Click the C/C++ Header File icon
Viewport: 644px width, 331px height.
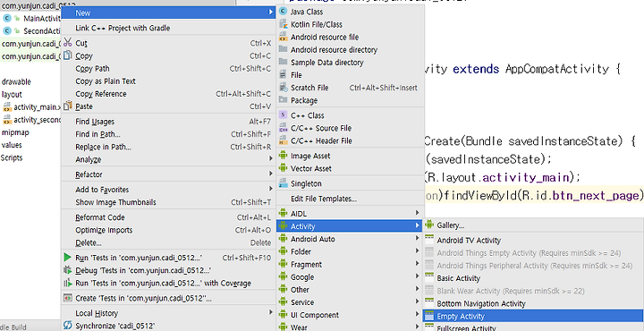click(283, 140)
